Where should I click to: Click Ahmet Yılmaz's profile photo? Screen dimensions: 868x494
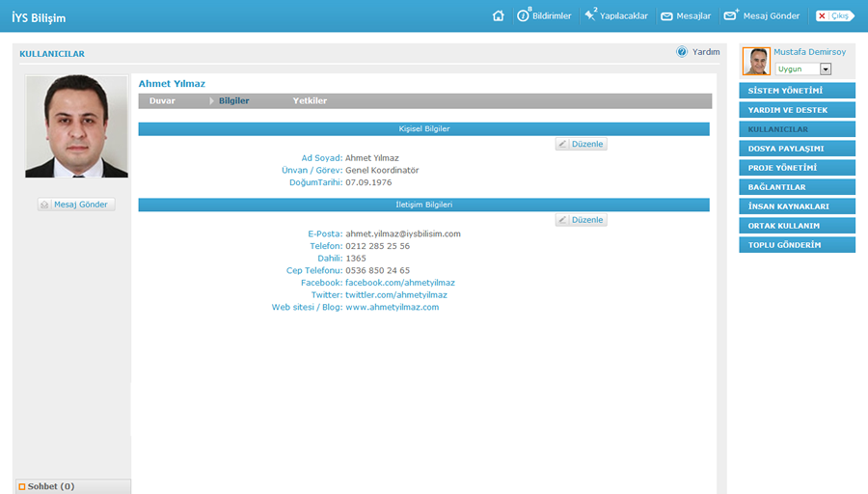tap(76, 127)
